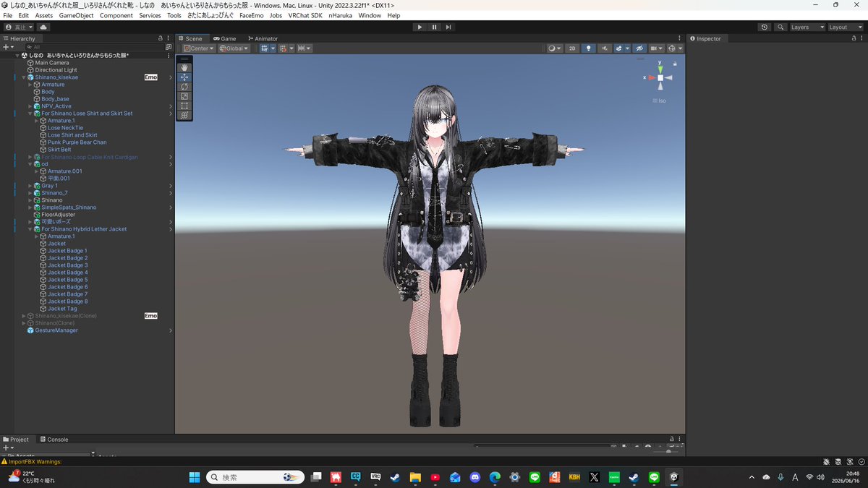Viewport: 868px width, 488px height.
Task: Pause the editor playback
Action: pyautogui.click(x=434, y=27)
